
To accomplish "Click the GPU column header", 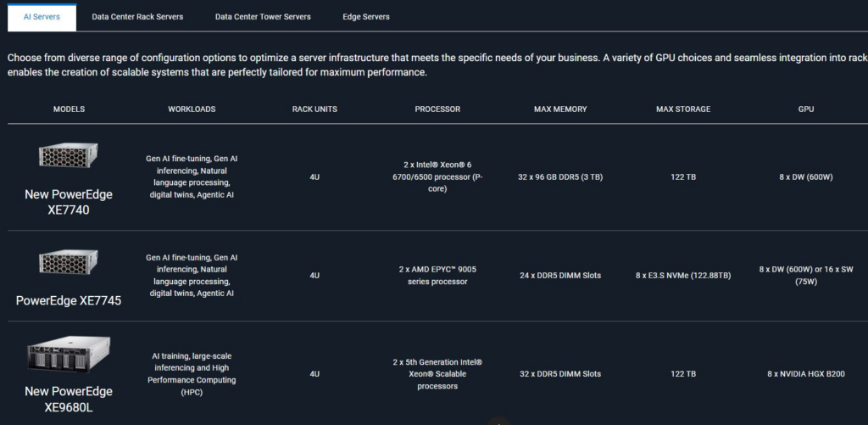I will pyautogui.click(x=806, y=109).
